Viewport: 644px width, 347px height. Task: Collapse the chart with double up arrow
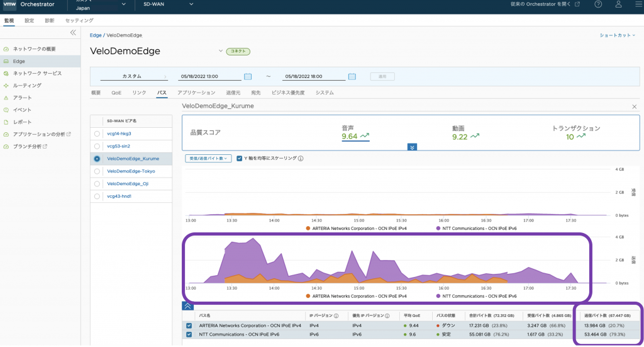pos(187,305)
